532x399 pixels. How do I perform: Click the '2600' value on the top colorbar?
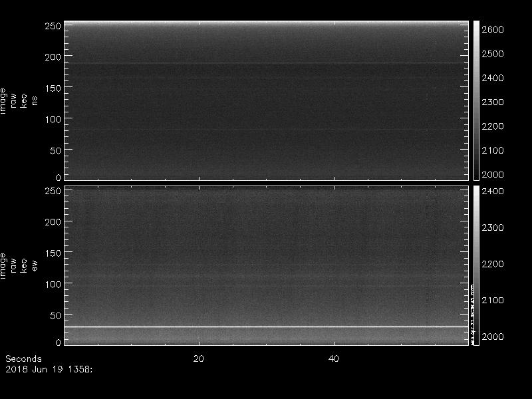point(493,29)
